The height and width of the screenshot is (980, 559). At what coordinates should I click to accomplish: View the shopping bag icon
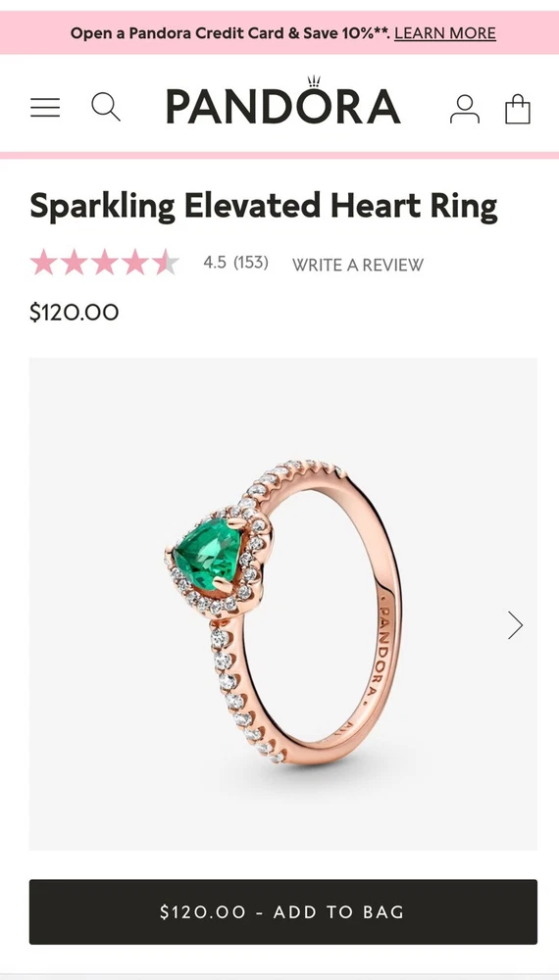[x=518, y=109]
